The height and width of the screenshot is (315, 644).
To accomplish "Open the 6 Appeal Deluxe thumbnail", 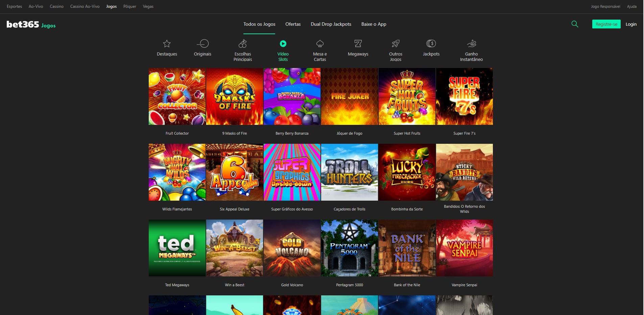I will coord(235,172).
